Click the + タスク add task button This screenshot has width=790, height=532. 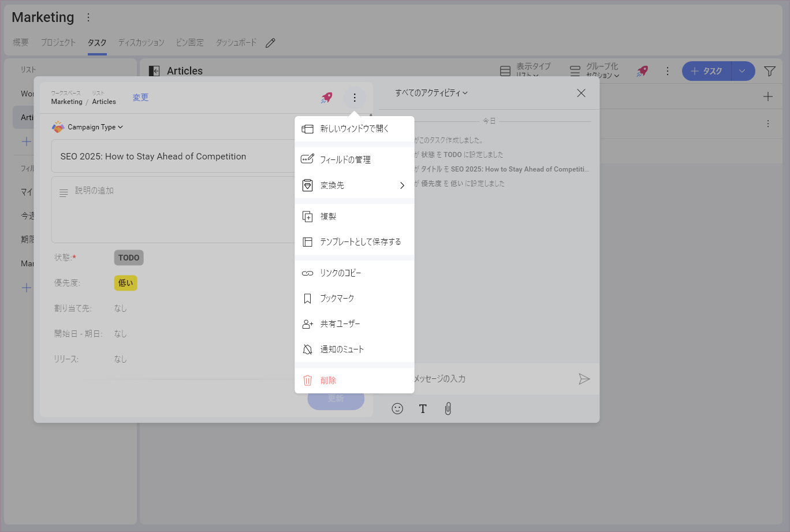point(707,71)
